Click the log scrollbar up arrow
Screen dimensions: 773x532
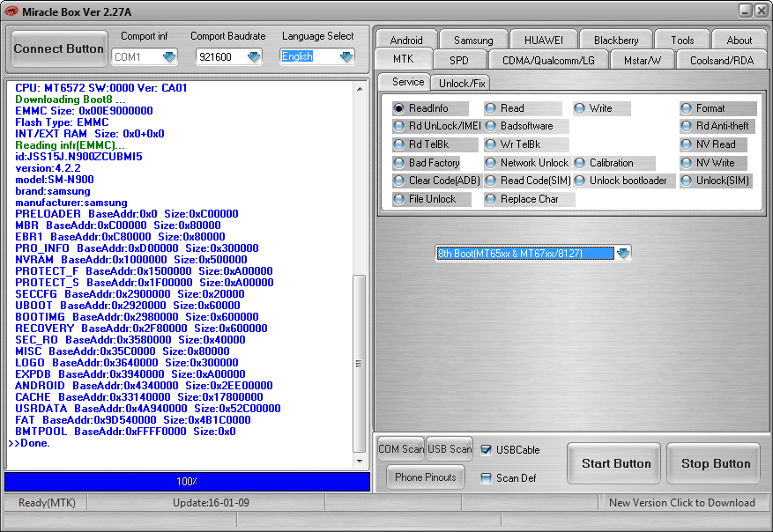pos(360,89)
